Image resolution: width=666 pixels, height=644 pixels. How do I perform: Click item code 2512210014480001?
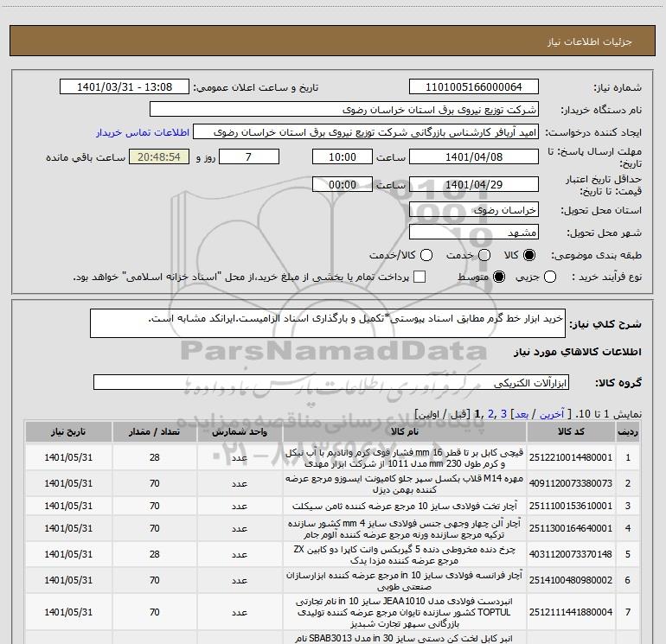[571, 457]
